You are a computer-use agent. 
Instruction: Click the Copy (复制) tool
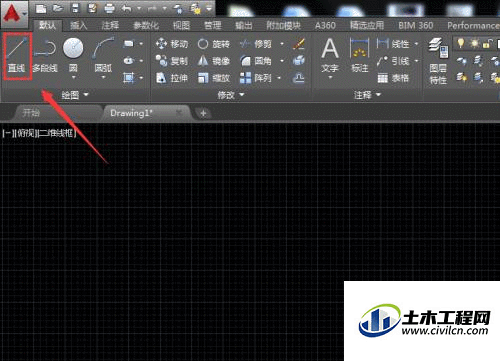click(172, 61)
